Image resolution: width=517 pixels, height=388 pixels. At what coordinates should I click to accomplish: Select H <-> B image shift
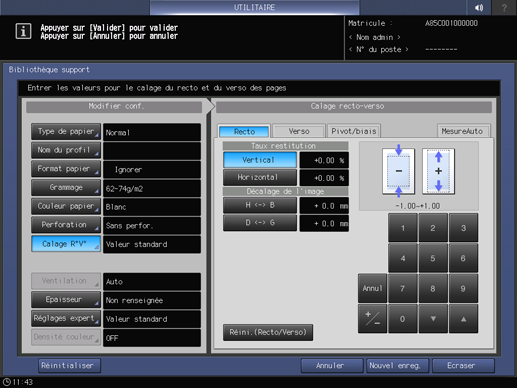(259, 205)
